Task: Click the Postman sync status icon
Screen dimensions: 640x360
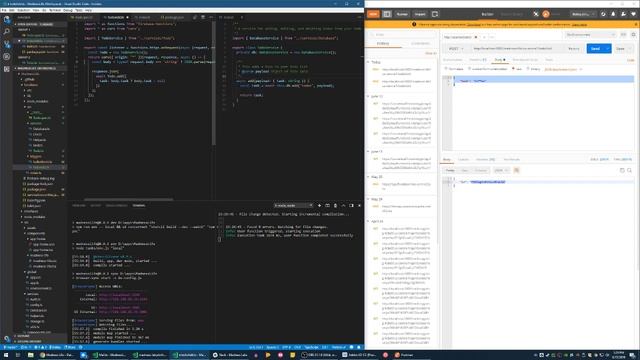Action: pos(536,14)
